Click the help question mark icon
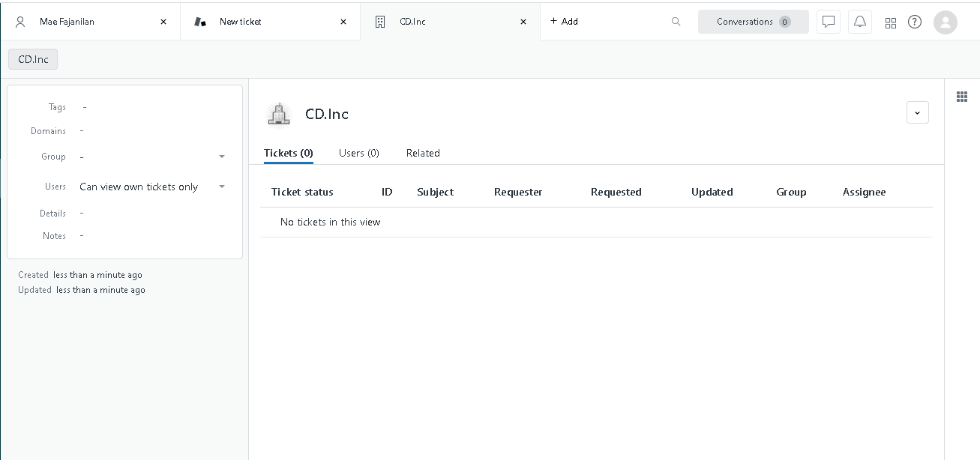The height and width of the screenshot is (460, 980). 915,22
